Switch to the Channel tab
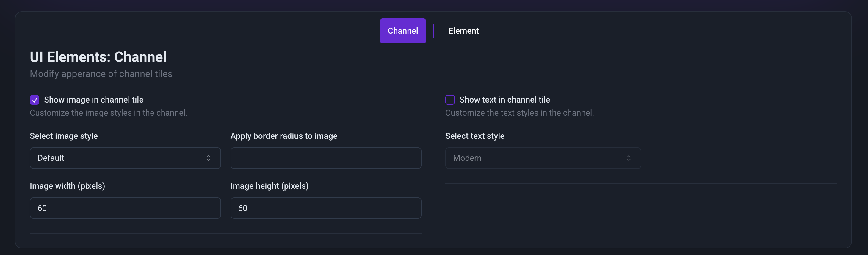Screen dimensions: 868x255 coord(403,31)
